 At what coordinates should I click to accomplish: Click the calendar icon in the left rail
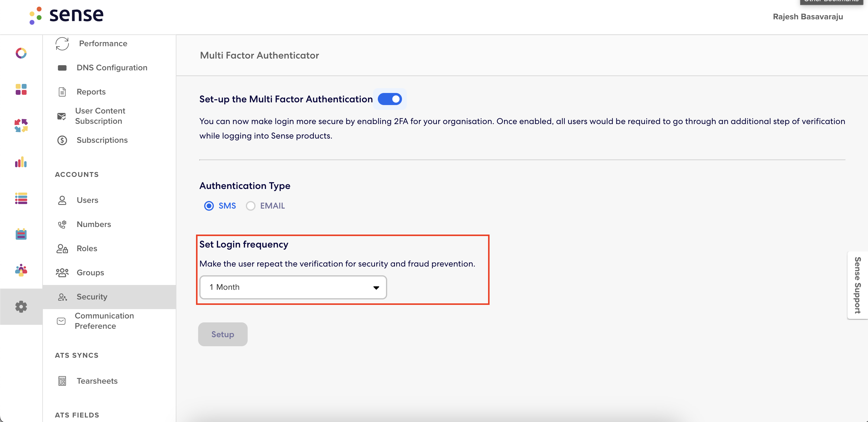[x=21, y=234]
